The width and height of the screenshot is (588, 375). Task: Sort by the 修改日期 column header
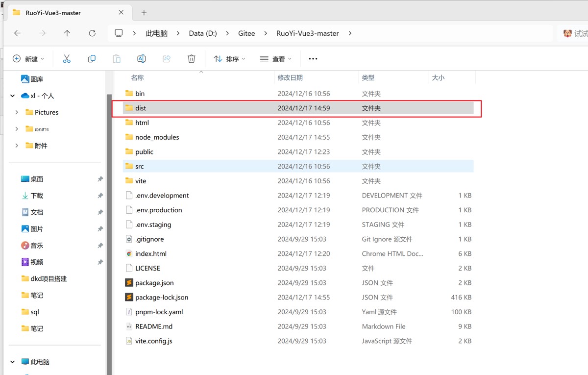click(x=290, y=77)
